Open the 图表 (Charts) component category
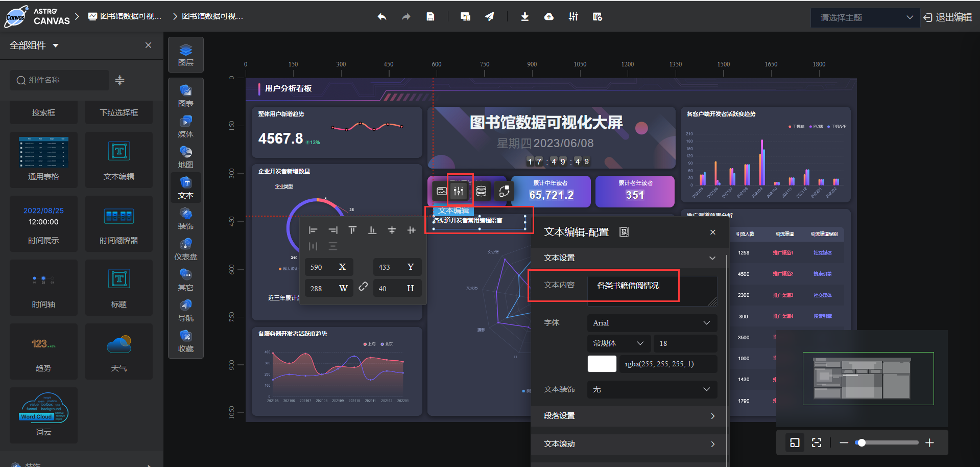980x467 pixels. (185, 95)
